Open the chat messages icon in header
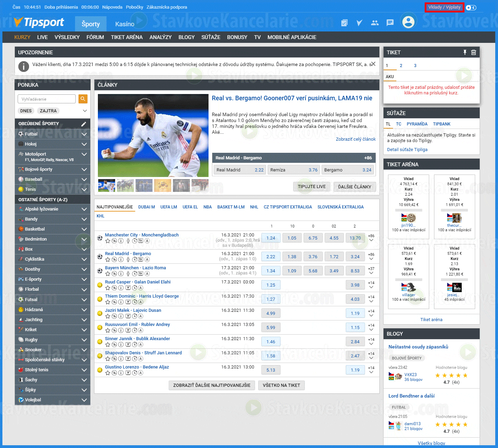498x448 pixels. [x=390, y=23]
